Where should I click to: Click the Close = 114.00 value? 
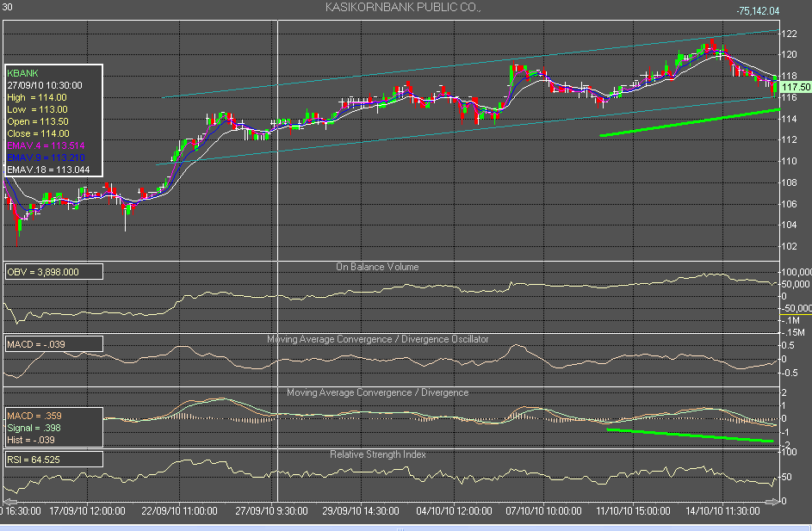[x=38, y=133]
